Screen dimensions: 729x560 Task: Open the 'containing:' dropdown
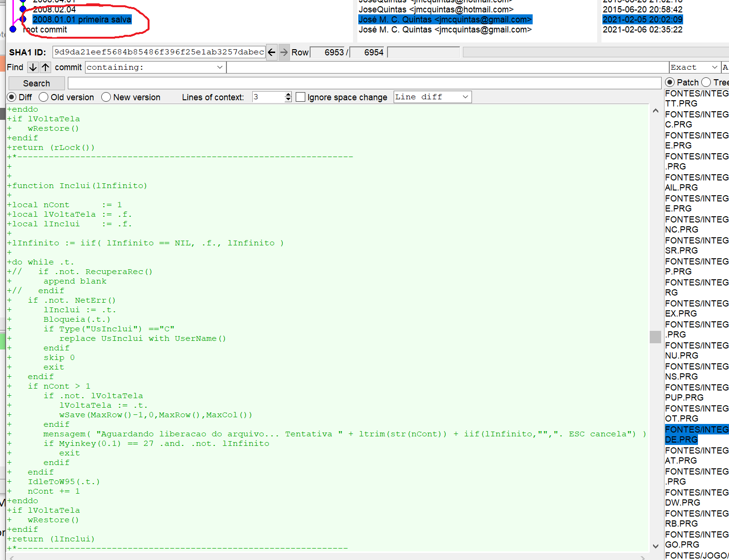pos(220,67)
